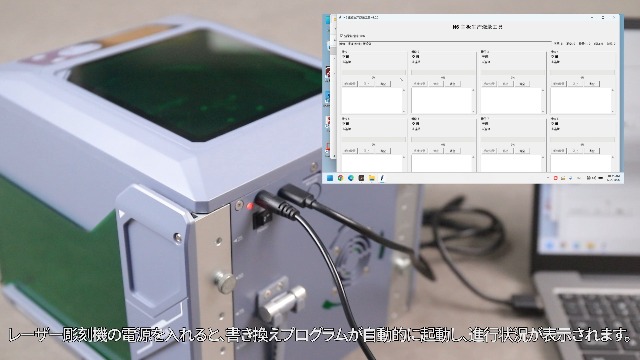
Task: Click the last button in the top-row first panel
Action: pyautogui.click(x=383, y=84)
